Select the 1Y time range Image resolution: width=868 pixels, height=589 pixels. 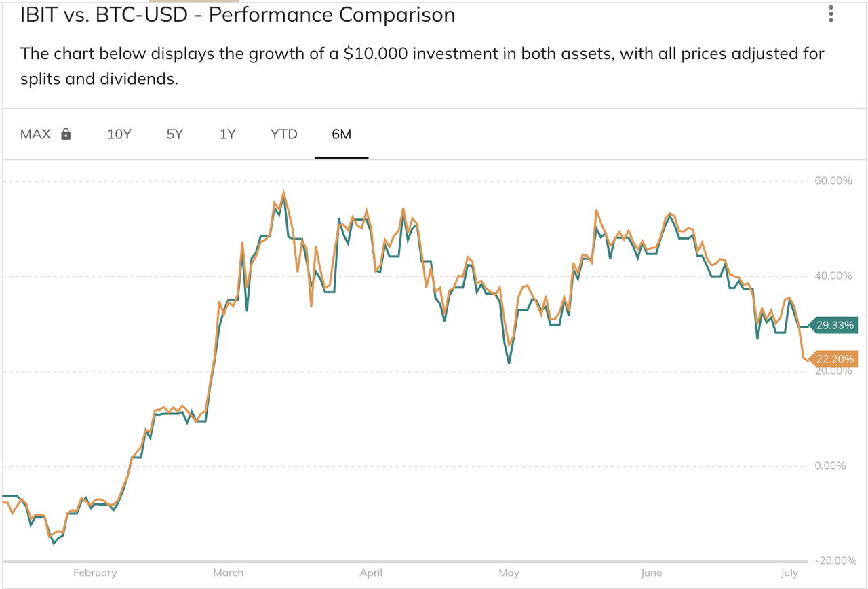tap(227, 134)
